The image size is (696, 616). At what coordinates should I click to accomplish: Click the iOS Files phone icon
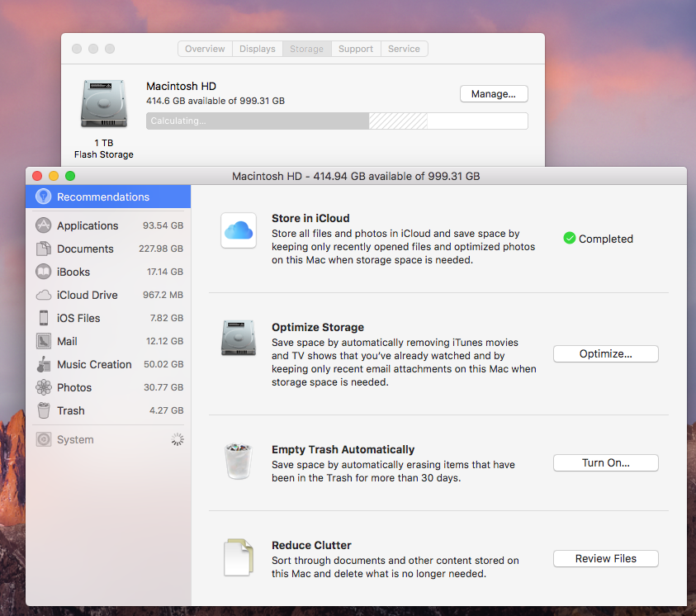pos(43,318)
